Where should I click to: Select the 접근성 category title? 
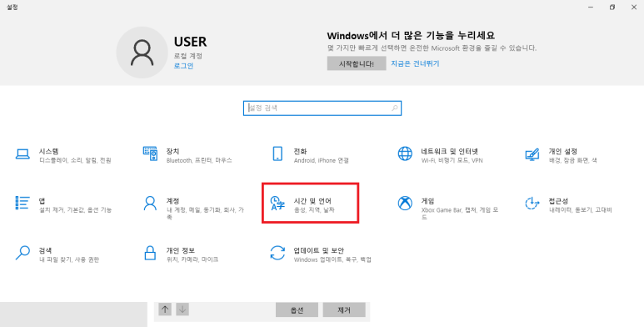click(558, 201)
